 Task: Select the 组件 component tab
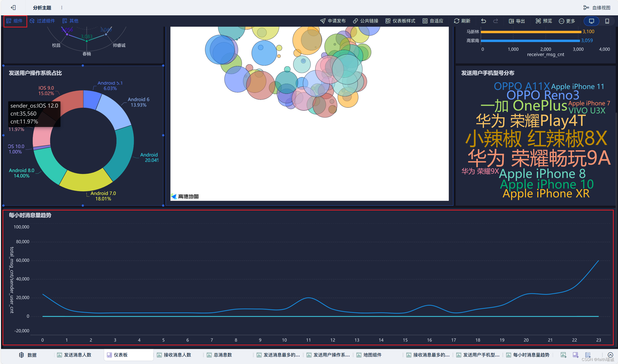click(x=15, y=21)
